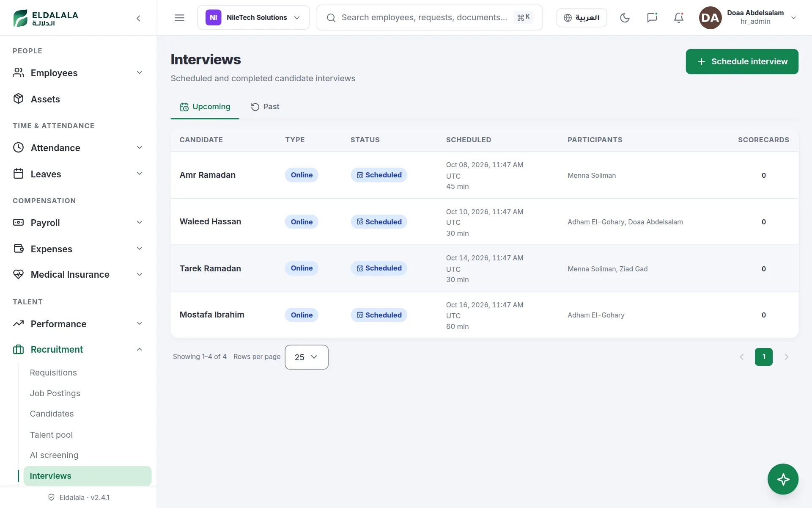Open the chat messages icon
The image size is (812, 508).
pyautogui.click(x=652, y=18)
